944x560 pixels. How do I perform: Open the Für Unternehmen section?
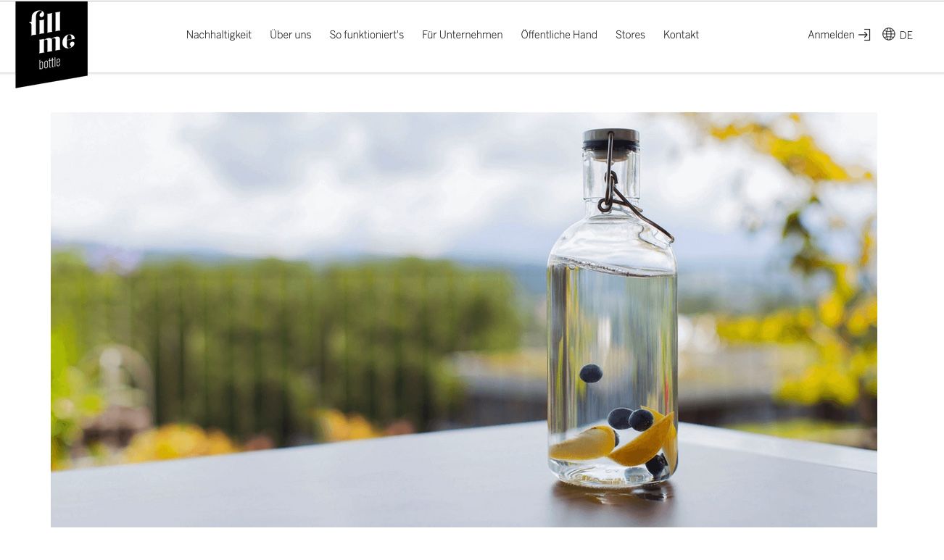(x=463, y=35)
